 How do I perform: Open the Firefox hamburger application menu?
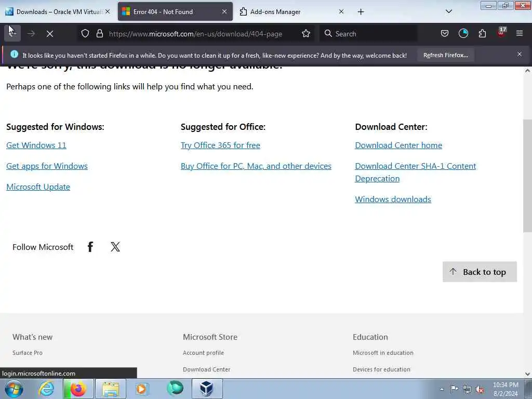[520, 34]
